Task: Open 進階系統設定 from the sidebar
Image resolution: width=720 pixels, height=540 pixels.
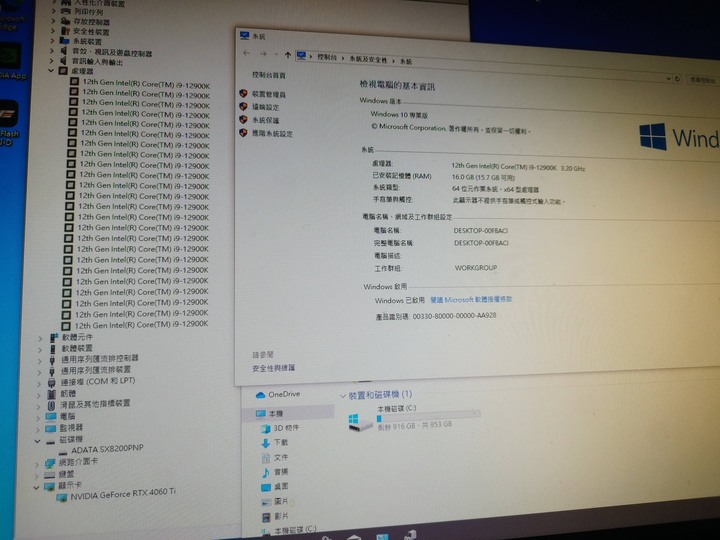Action: coord(270,132)
